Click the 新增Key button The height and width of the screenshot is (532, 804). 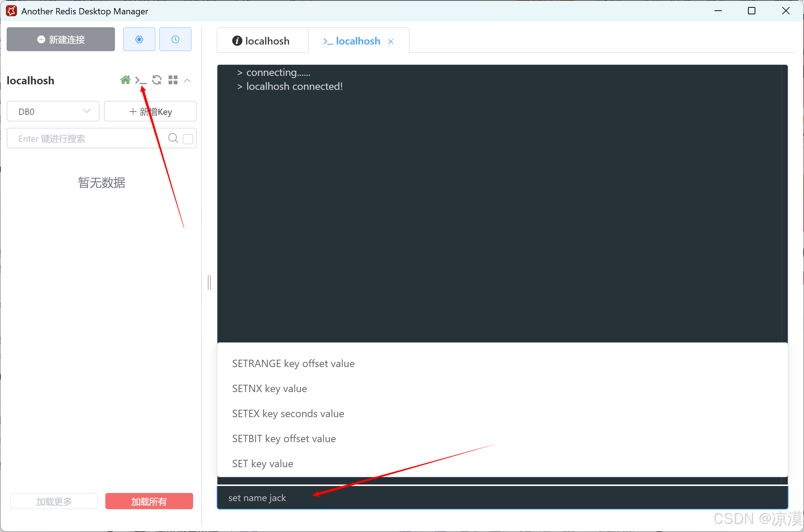(150, 112)
